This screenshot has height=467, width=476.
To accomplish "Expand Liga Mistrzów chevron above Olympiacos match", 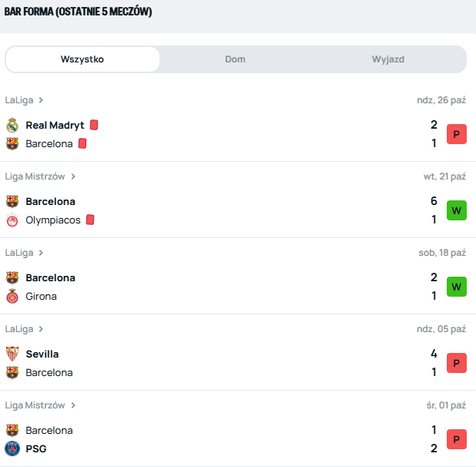I will click(x=73, y=176).
